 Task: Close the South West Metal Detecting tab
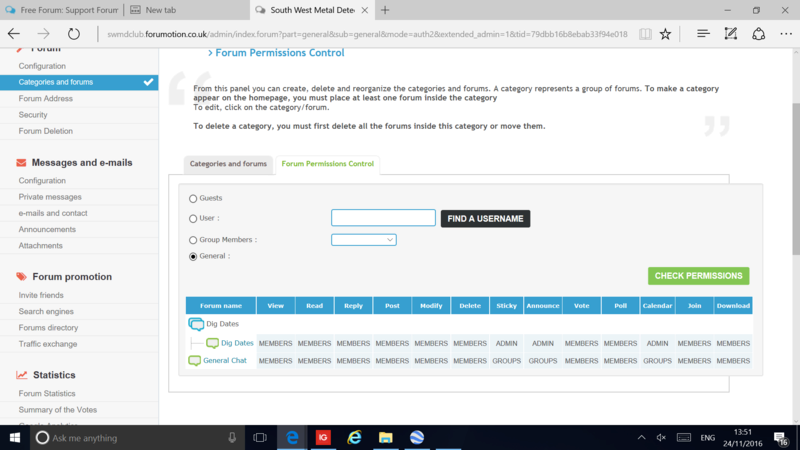click(364, 10)
